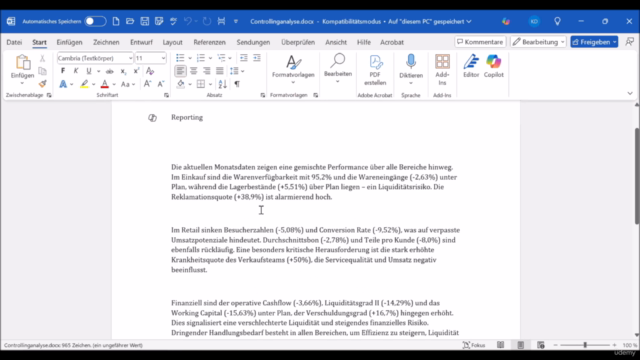Image resolution: width=640 pixels, height=360 pixels.
Task: Switch to the Layout tab
Action: coord(173,42)
